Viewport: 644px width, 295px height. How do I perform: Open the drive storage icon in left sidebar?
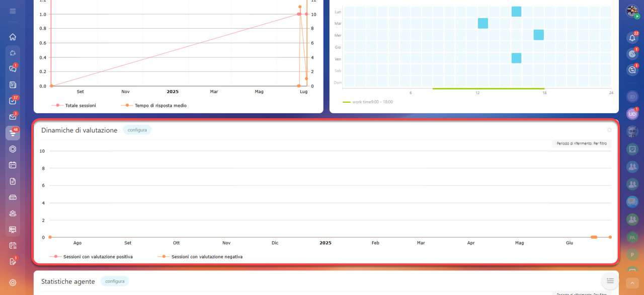(x=13, y=197)
